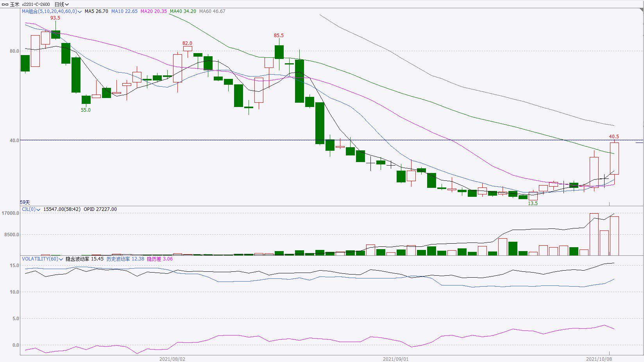Open the 日线 period dropdown
The width and height of the screenshot is (644, 362).
61,4
